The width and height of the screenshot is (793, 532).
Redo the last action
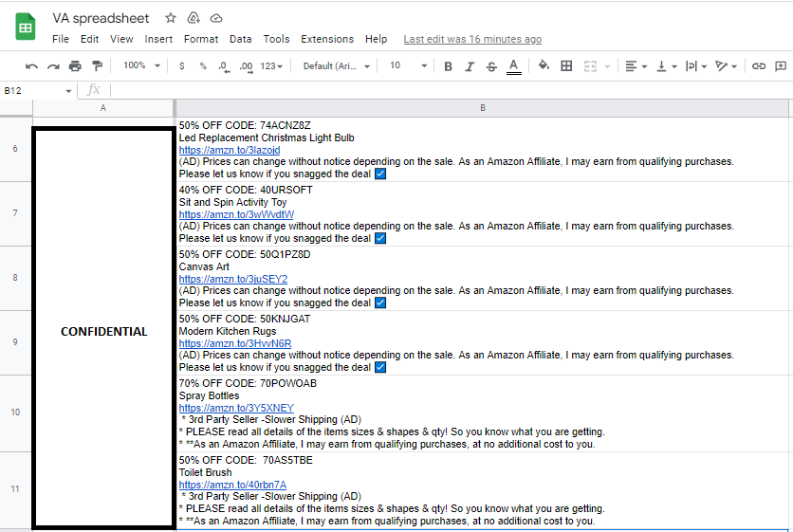click(x=53, y=65)
